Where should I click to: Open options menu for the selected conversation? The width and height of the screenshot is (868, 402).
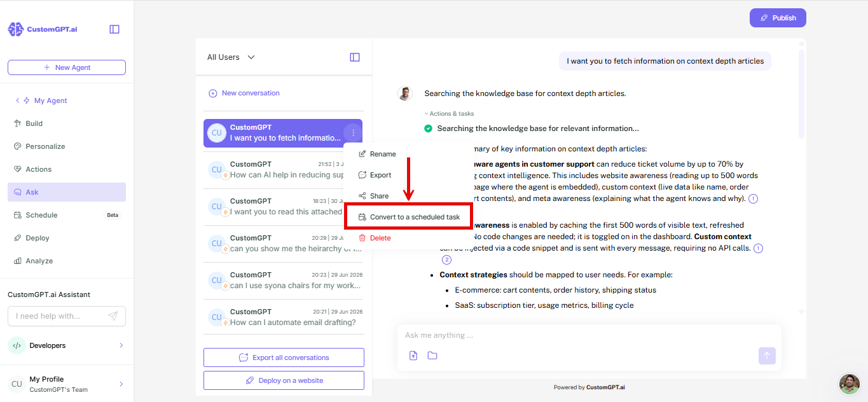click(x=353, y=133)
